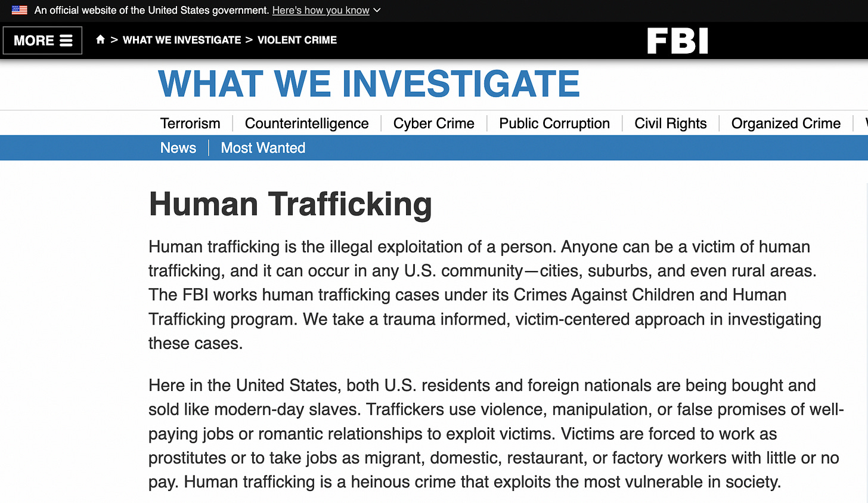868x503 pixels.
Task: Click the large blue "What We Investigate" title
Action: tap(368, 84)
